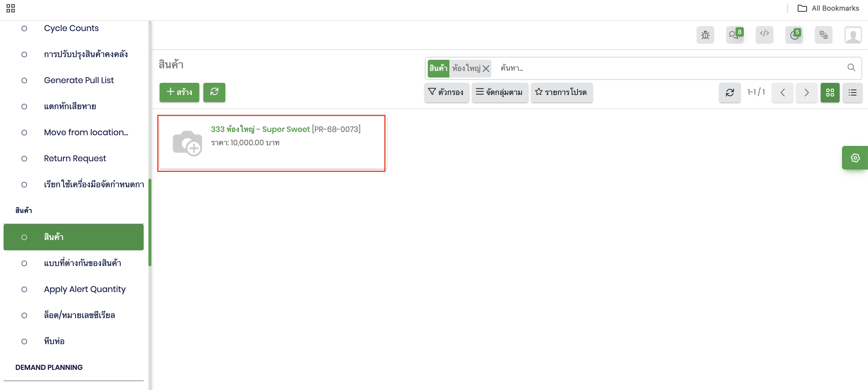Click green refresh icon beside สร้าง
The height and width of the screenshot is (390, 868).
click(x=214, y=92)
